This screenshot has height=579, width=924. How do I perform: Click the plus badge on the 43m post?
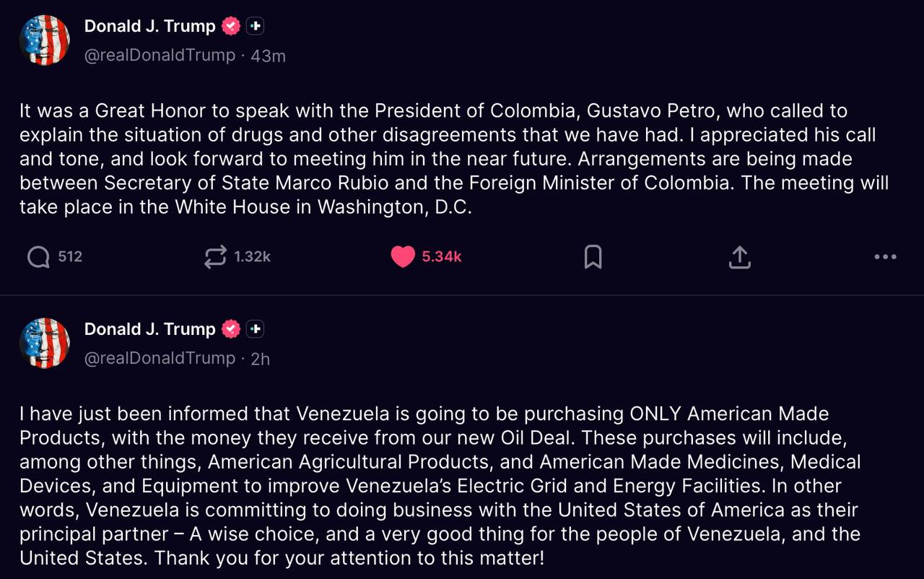[255, 26]
